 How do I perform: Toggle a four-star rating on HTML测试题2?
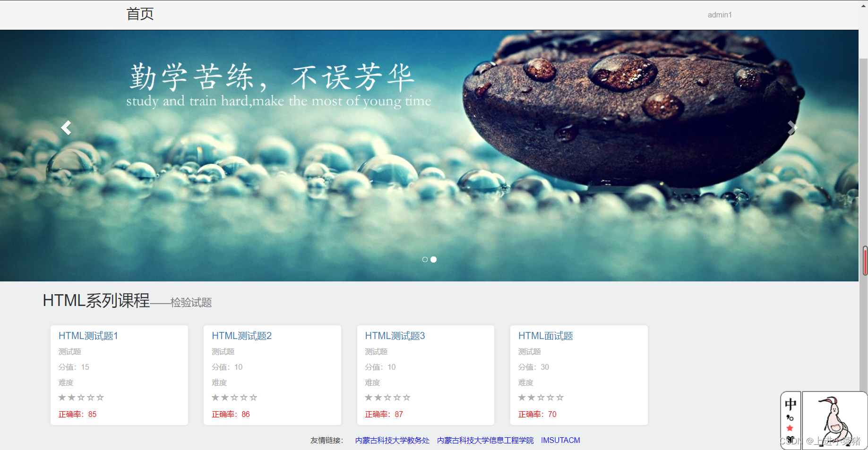[x=245, y=397]
